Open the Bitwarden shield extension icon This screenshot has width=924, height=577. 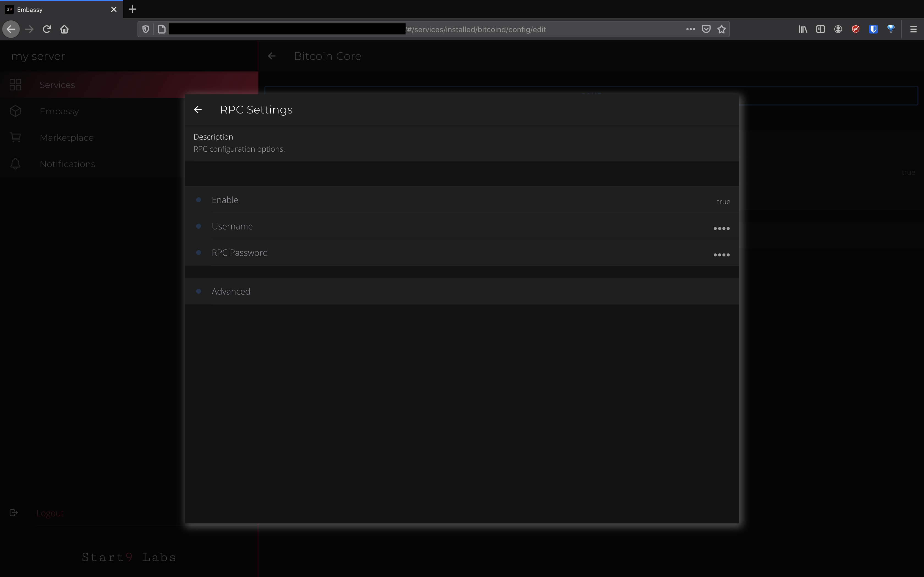pyautogui.click(x=873, y=29)
